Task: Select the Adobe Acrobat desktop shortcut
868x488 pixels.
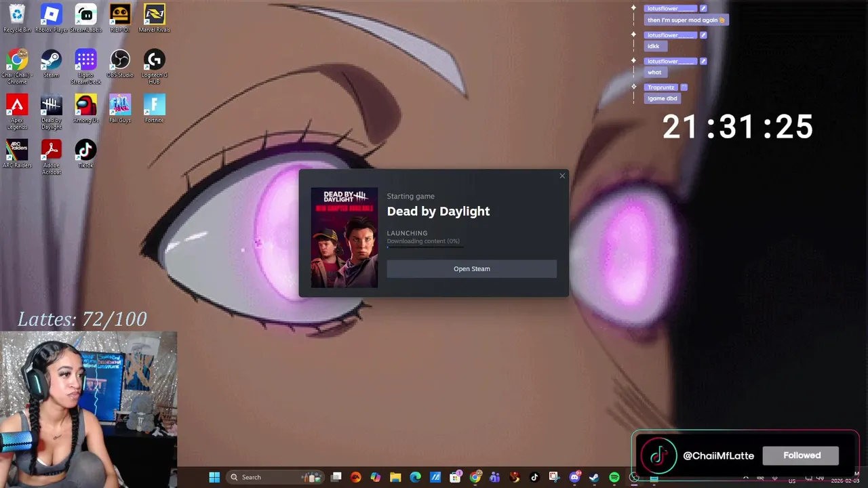Action: [x=52, y=157]
